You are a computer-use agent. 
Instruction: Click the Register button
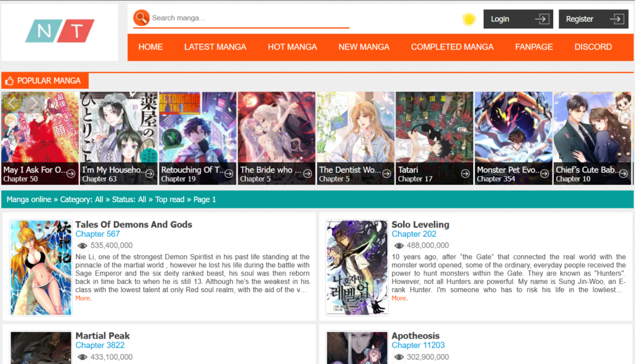(x=593, y=19)
